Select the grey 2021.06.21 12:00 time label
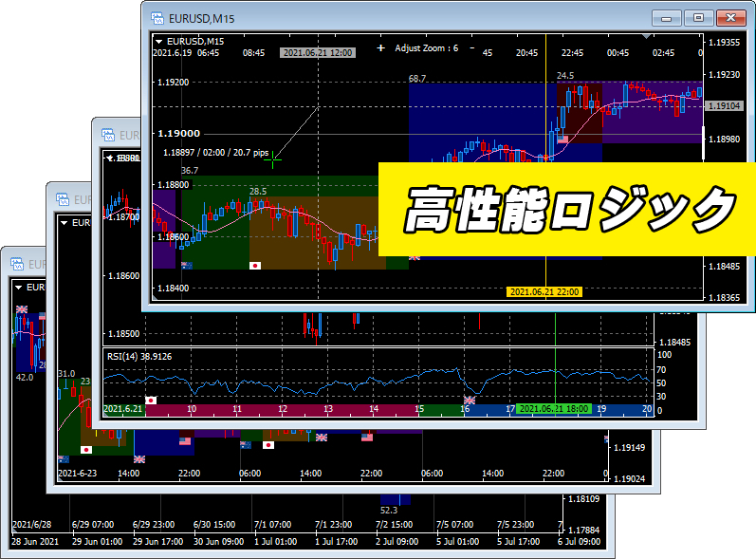The width and height of the screenshot is (756, 559). pos(318,52)
